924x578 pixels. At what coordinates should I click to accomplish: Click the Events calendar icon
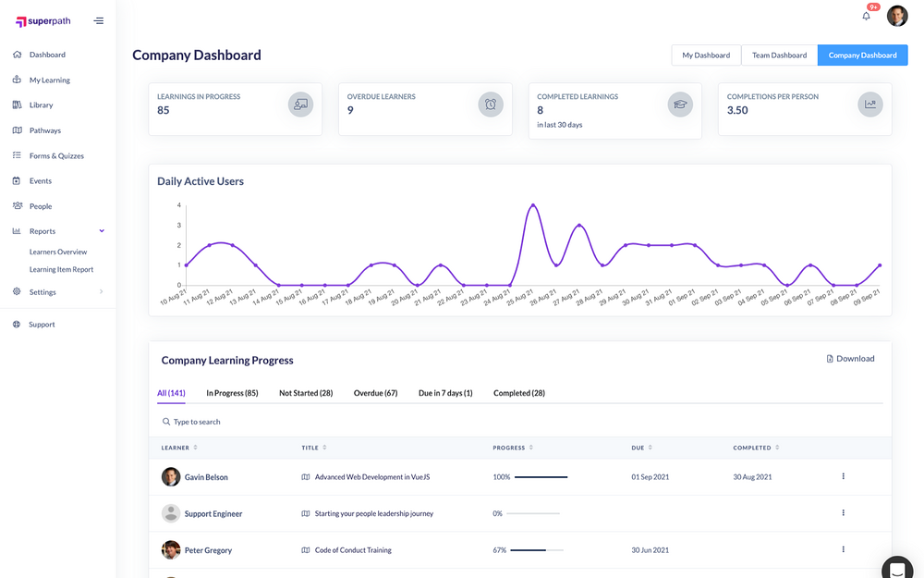pos(17,180)
